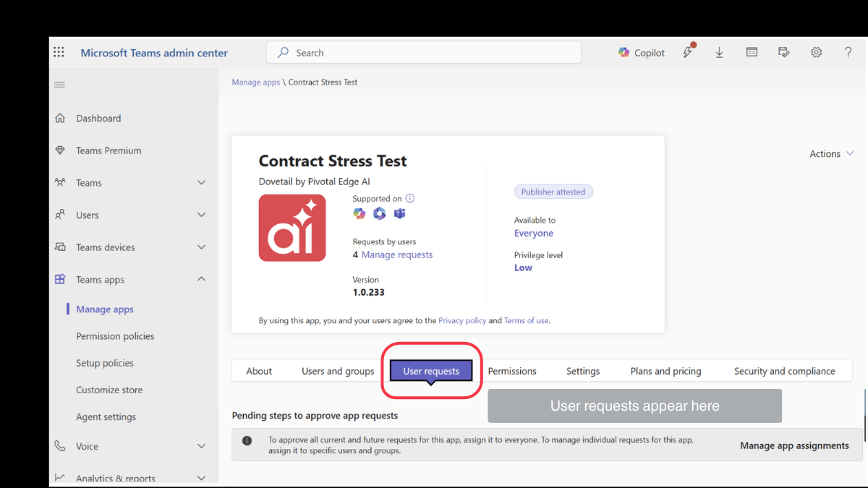Open the Copilot assistant in the header
This screenshot has height=488, width=868.
point(641,52)
